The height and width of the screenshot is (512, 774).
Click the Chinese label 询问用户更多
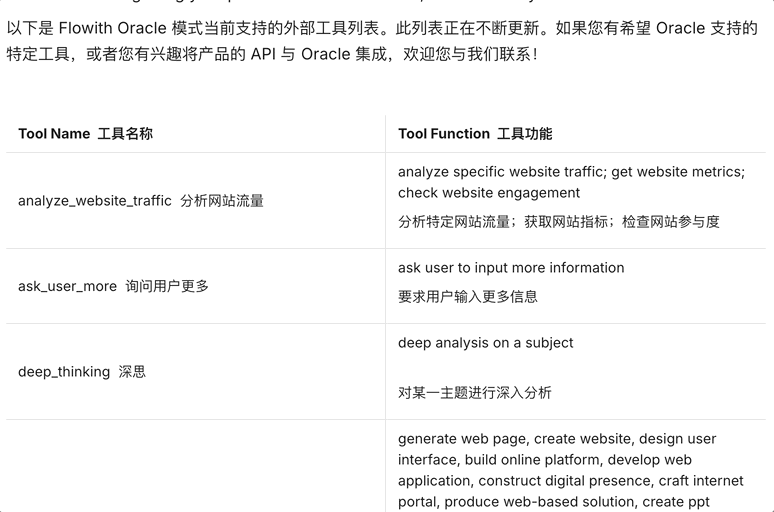click(x=167, y=286)
